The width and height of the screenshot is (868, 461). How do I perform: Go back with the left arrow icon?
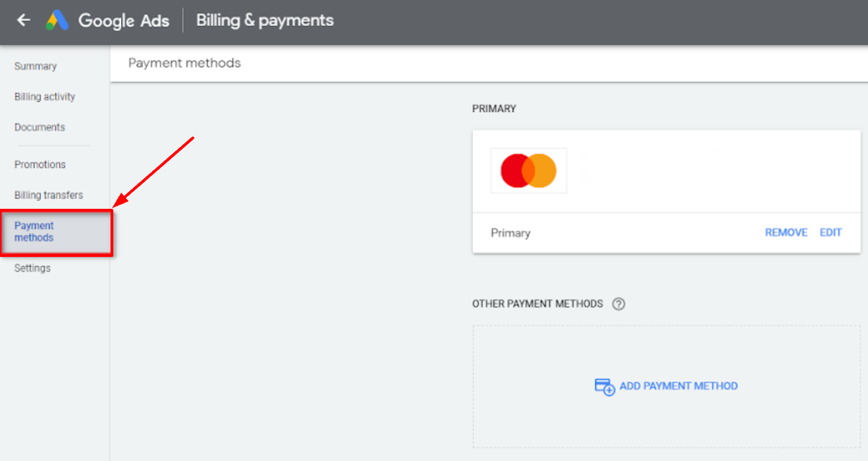click(23, 20)
